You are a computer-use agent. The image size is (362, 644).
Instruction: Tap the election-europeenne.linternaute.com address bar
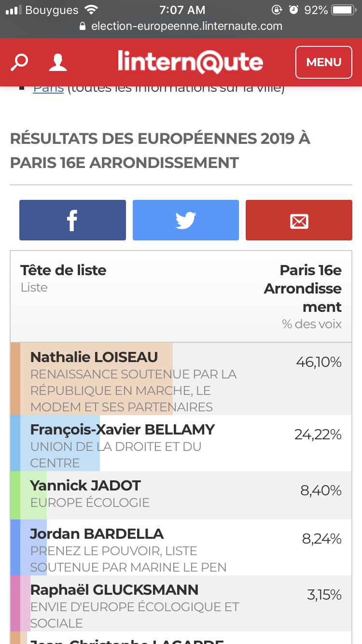tap(181, 26)
